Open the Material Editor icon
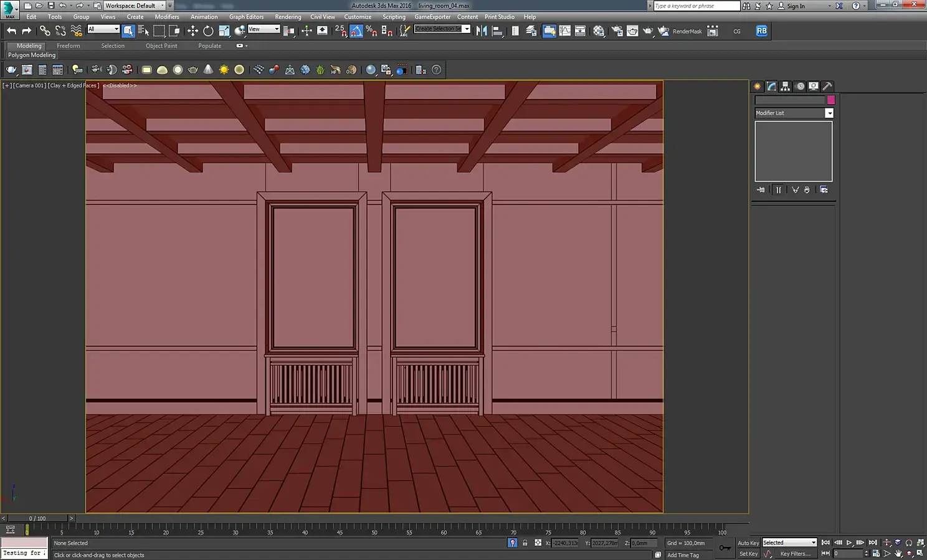927x560 pixels. coord(599,31)
